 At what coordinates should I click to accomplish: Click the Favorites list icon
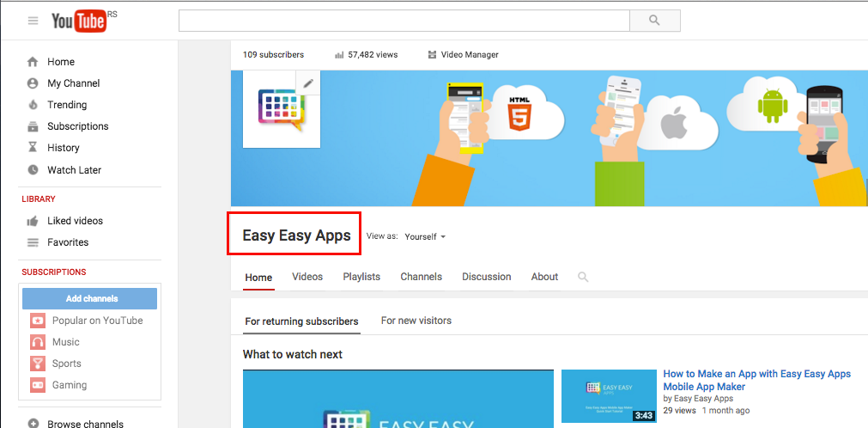click(x=33, y=242)
